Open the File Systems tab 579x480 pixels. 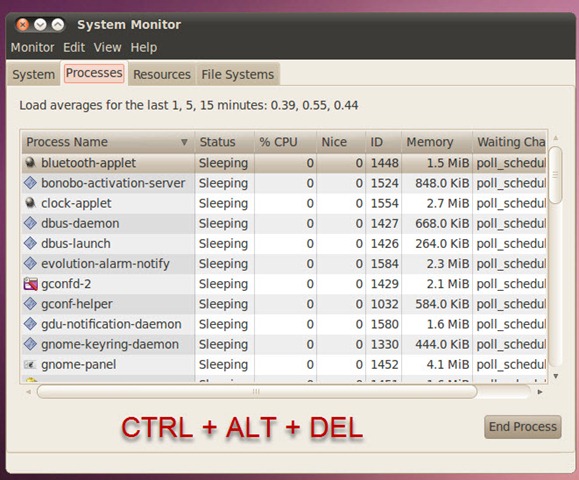[x=237, y=74]
